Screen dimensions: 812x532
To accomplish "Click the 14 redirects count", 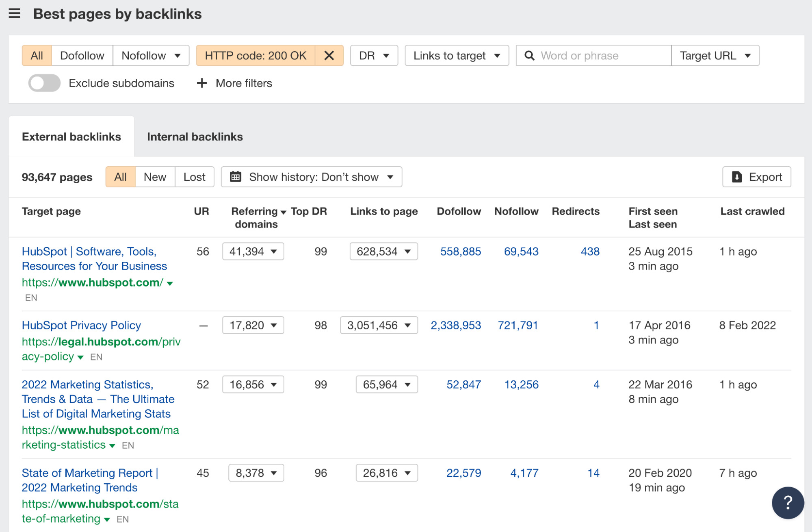I will click(593, 473).
